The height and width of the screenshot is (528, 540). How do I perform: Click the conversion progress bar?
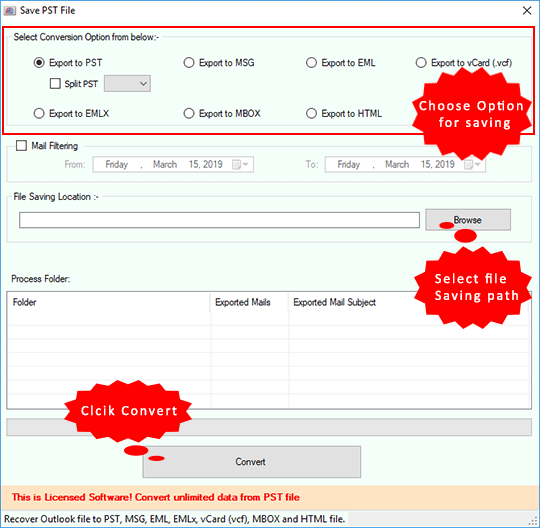click(269, 427)
